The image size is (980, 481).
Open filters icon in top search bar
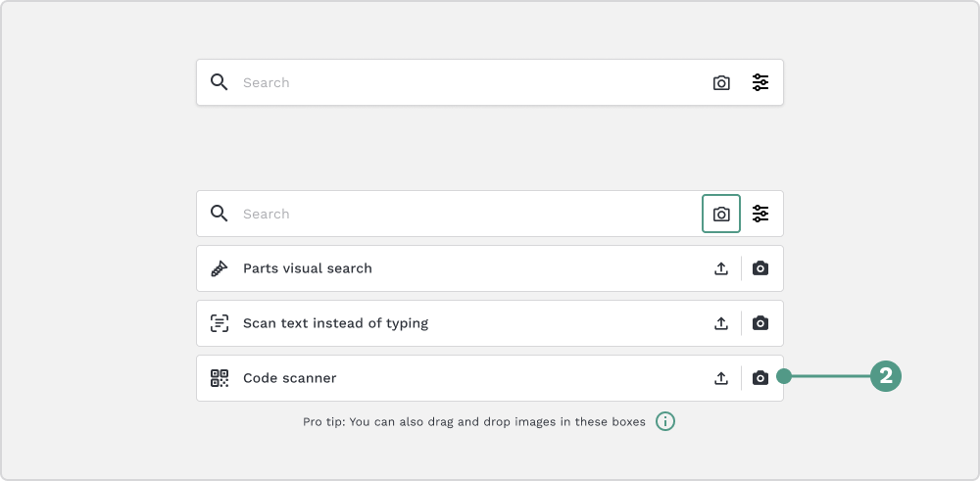(x=760, y=82)
